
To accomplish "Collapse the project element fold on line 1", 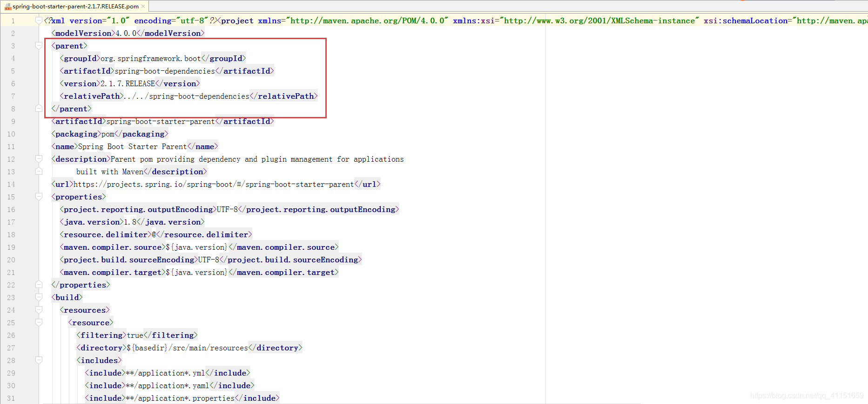I will (39, 21).
